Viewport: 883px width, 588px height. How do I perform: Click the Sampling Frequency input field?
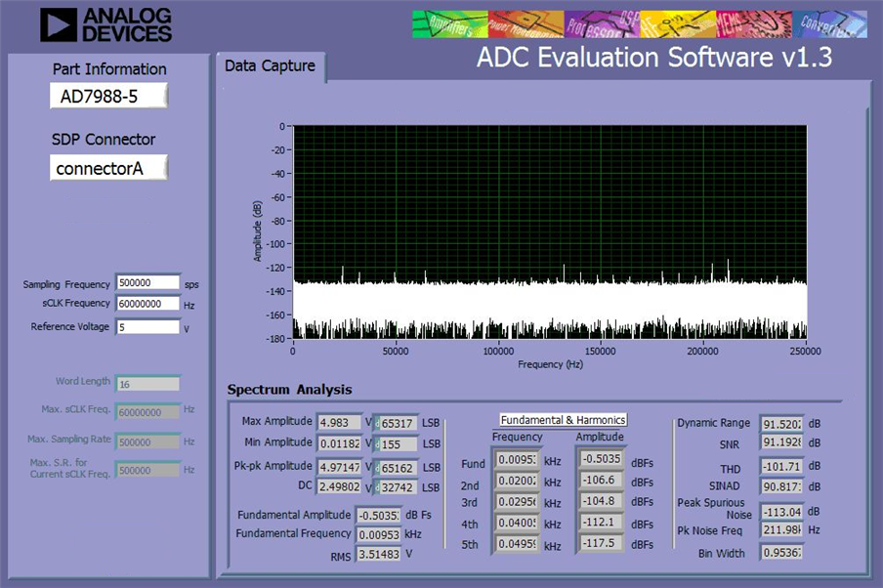(x=148, y=282)
